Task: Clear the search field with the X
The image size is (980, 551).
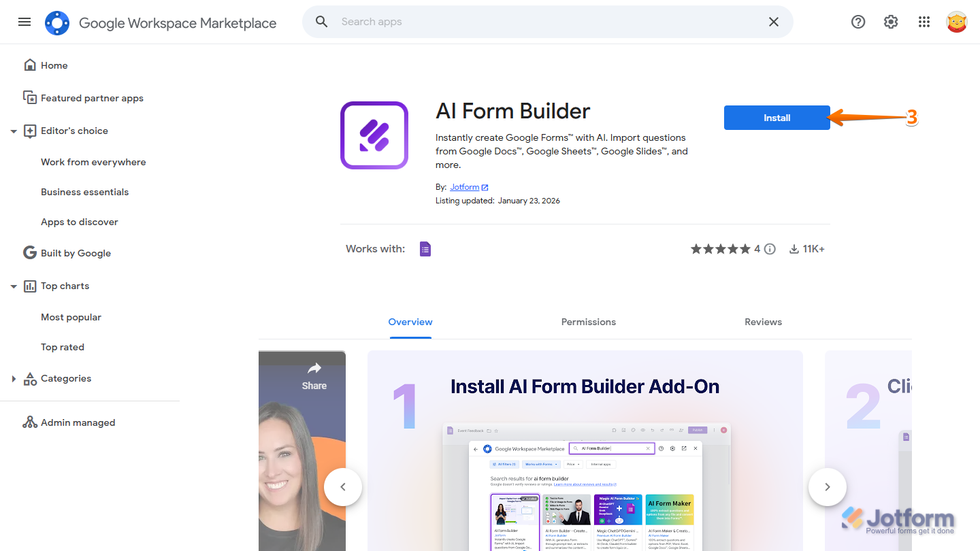Action: (x=773, y=21)
